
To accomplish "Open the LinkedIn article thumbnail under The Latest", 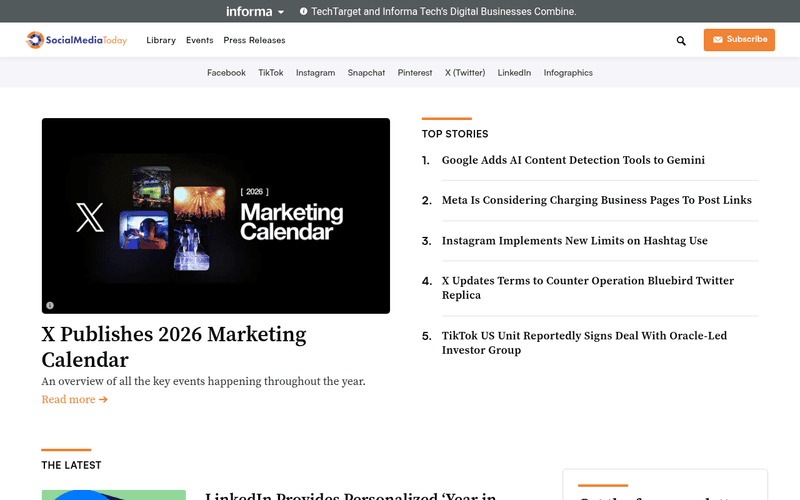I will tap(114, 495).
